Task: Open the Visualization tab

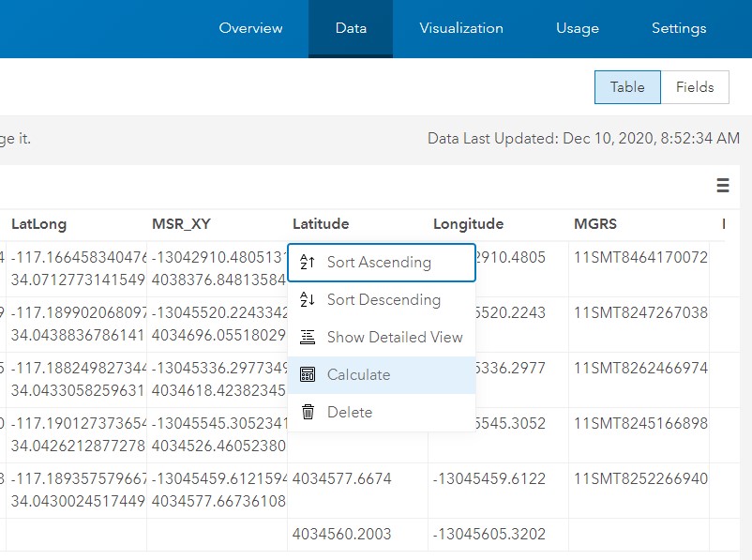Action: point(461,28)
